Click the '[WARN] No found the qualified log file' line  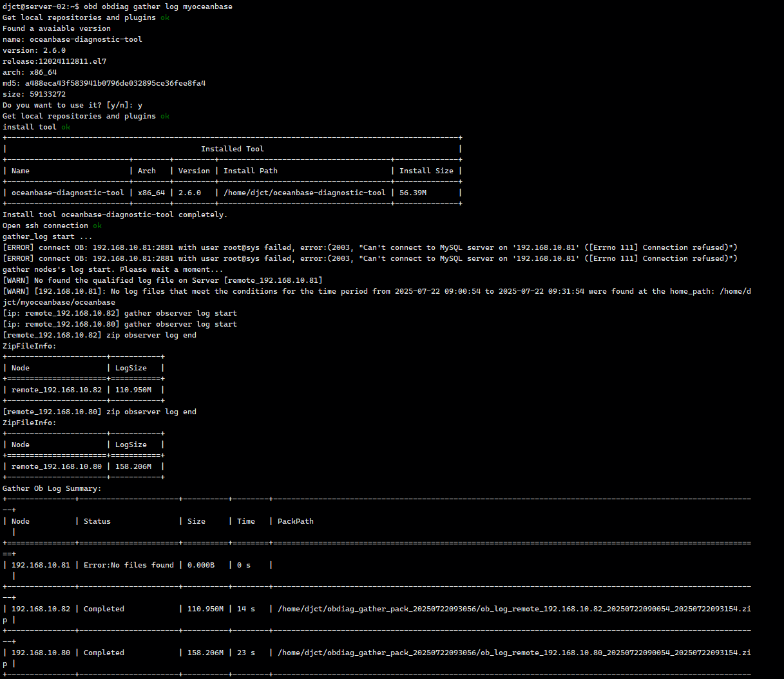[162, 280]
